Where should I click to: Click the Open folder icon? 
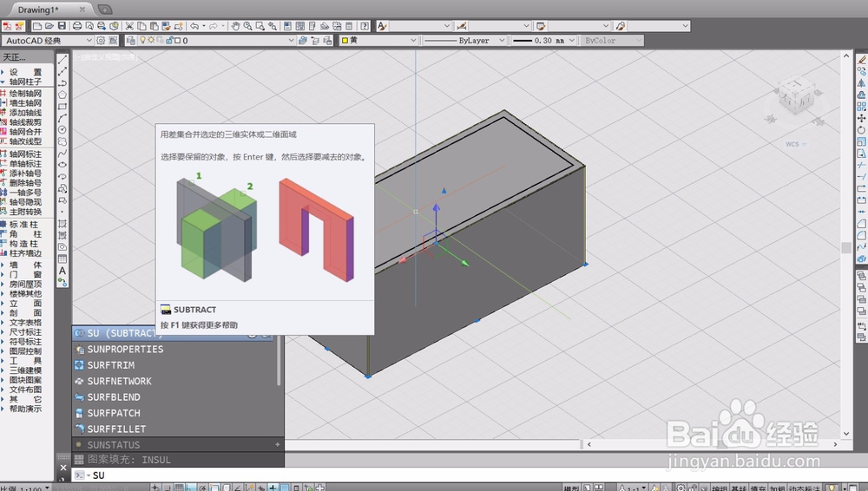click(x=49, y=26)
